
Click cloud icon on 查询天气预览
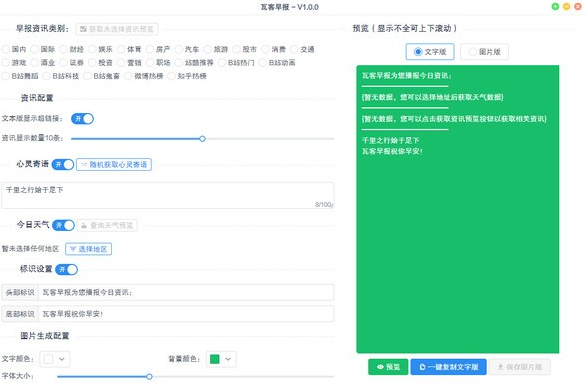point(84,226)
